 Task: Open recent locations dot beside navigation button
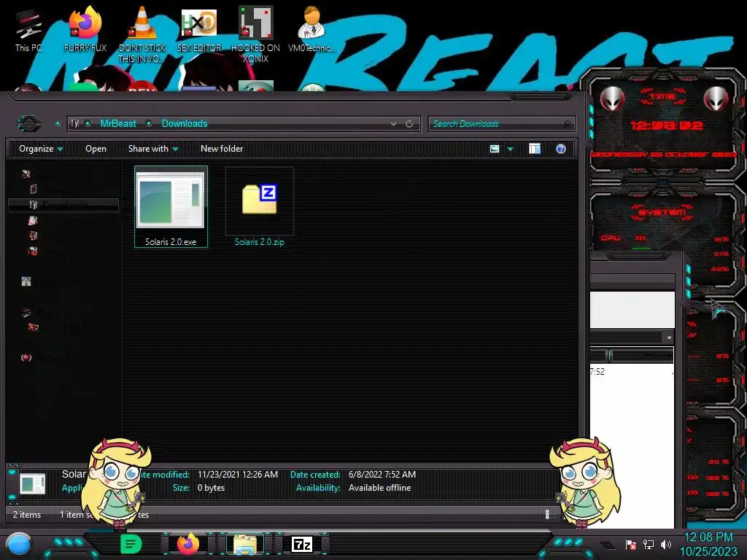[58, 124]
